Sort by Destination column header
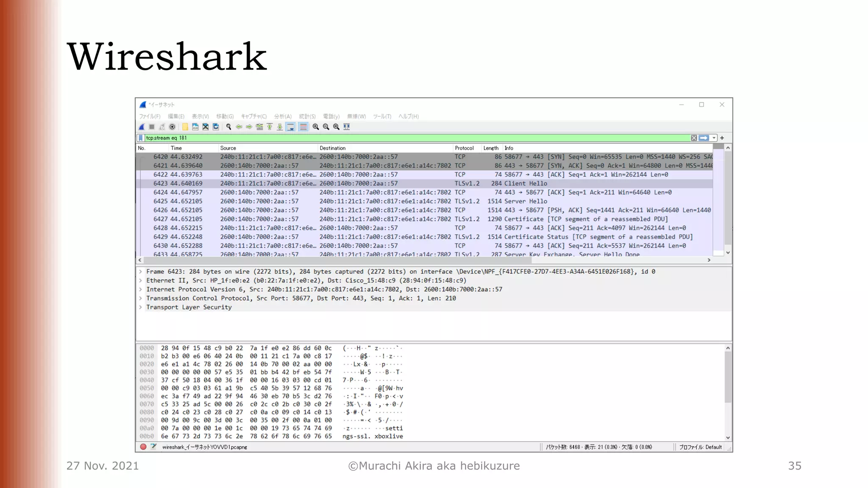Viewport: 868px width, 488px height. 385,148
